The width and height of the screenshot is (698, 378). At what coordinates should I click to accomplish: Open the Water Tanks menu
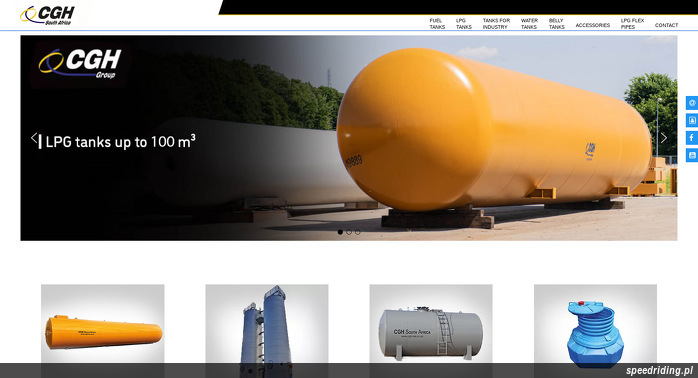click(529, 24)
